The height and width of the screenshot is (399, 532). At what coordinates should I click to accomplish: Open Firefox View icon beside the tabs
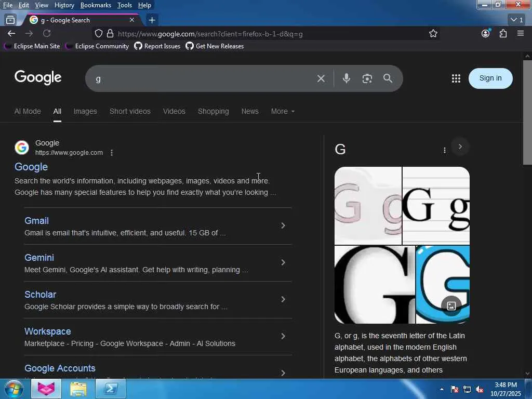pyautogui.click(x=10, y=20)
